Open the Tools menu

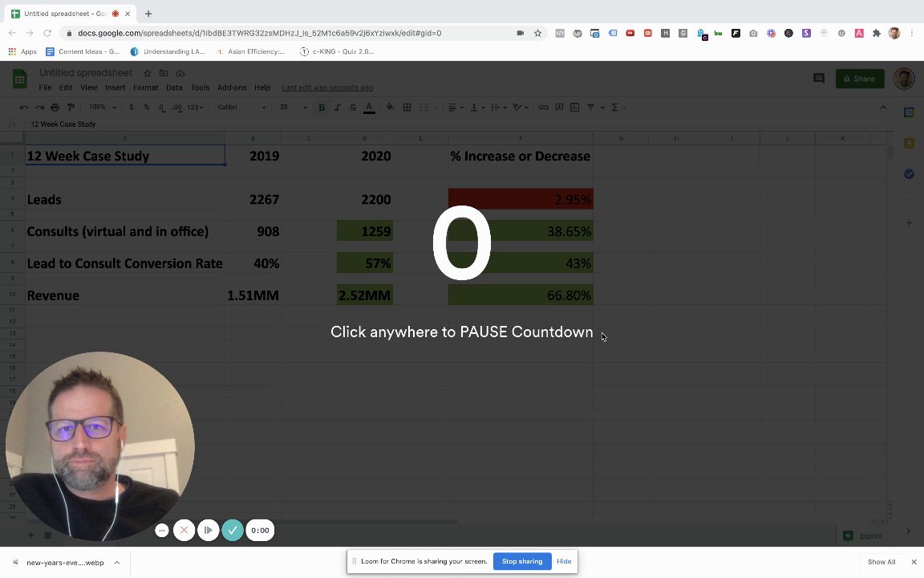point(200,88)
